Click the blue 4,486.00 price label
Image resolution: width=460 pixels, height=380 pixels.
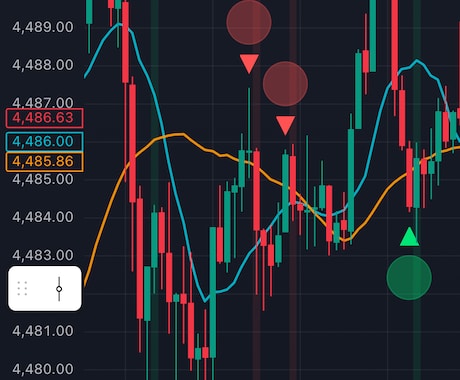(x=44, y=142)
